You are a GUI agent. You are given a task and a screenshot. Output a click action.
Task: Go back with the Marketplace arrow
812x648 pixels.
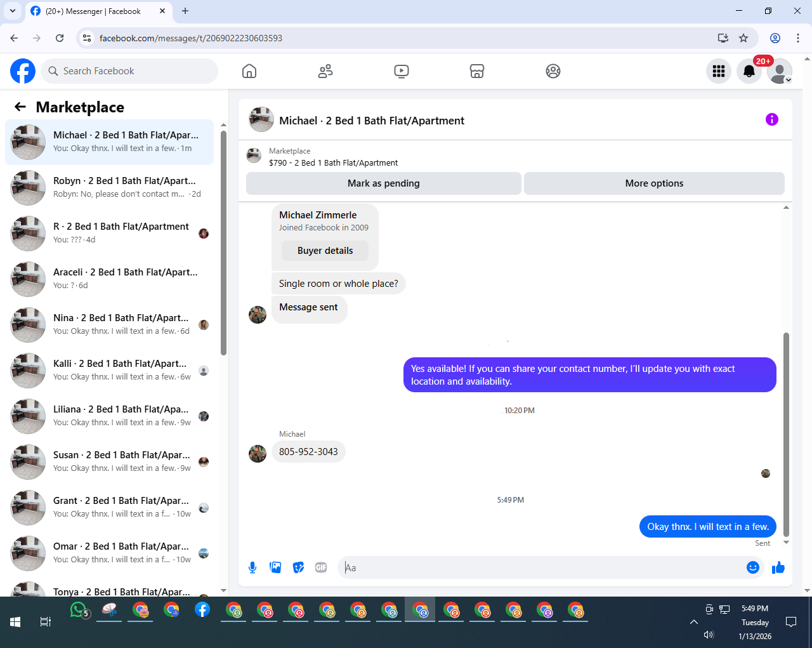pos(20,107)
